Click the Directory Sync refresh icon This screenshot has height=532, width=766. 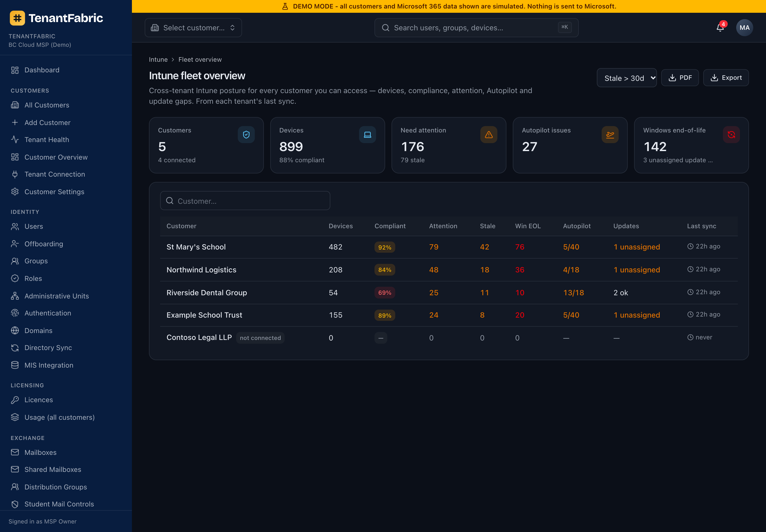point(15,348)
